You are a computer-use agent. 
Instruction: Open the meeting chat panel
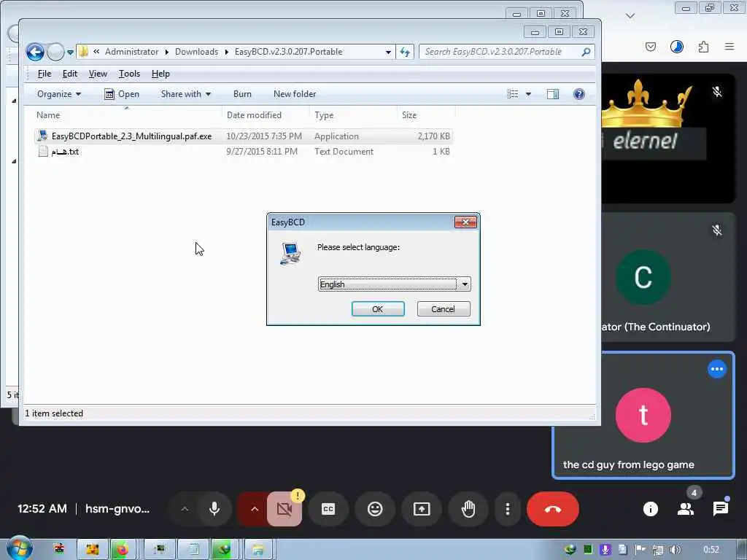click(x=721, y=509)
